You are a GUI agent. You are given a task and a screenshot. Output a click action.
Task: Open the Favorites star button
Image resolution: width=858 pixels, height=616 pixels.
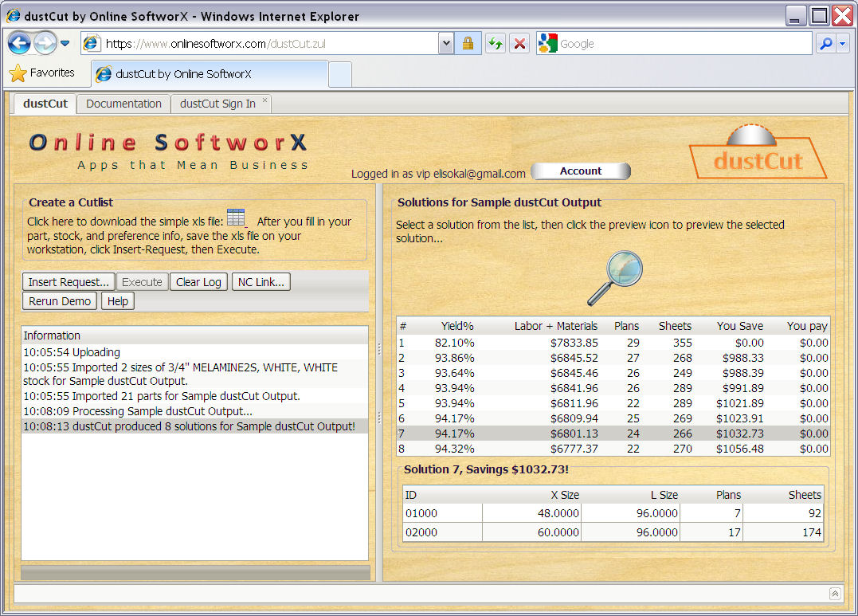[43, 73]
